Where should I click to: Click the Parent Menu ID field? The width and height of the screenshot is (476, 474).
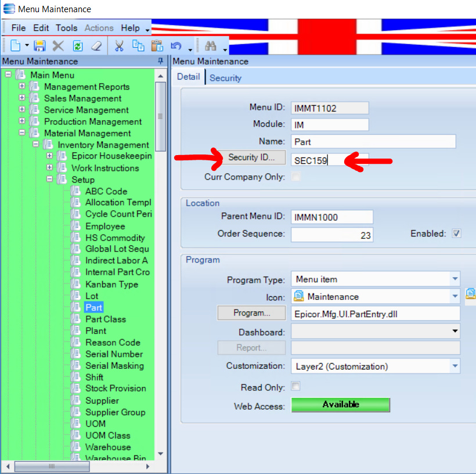332,217
